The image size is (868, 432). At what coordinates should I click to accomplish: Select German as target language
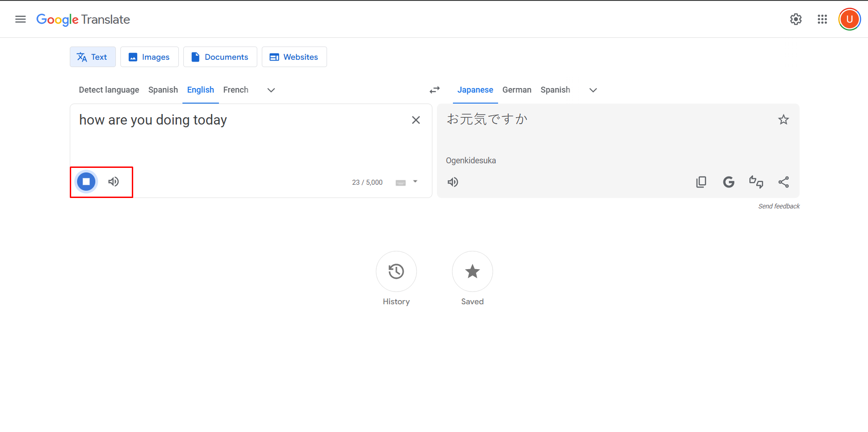[516, 90]
